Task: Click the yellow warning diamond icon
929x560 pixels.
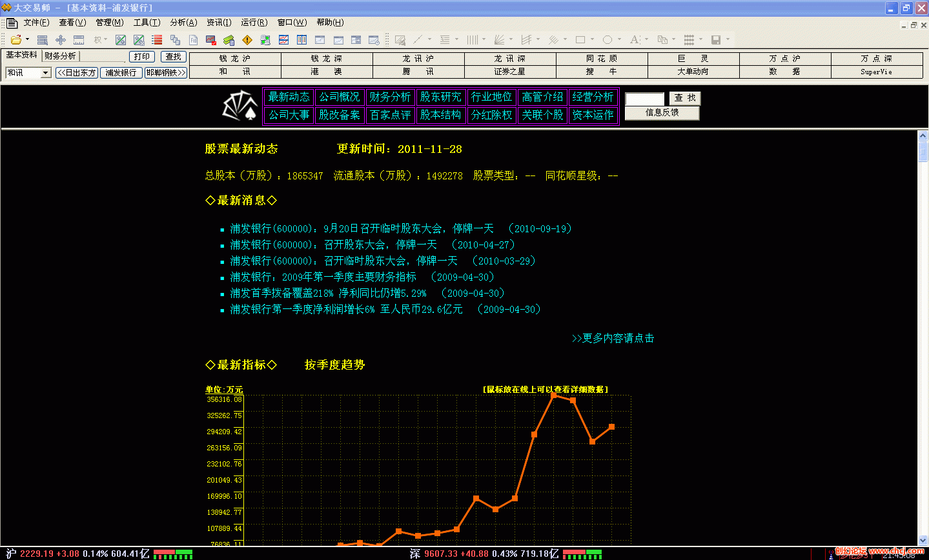Action: [x=247, y=40]
